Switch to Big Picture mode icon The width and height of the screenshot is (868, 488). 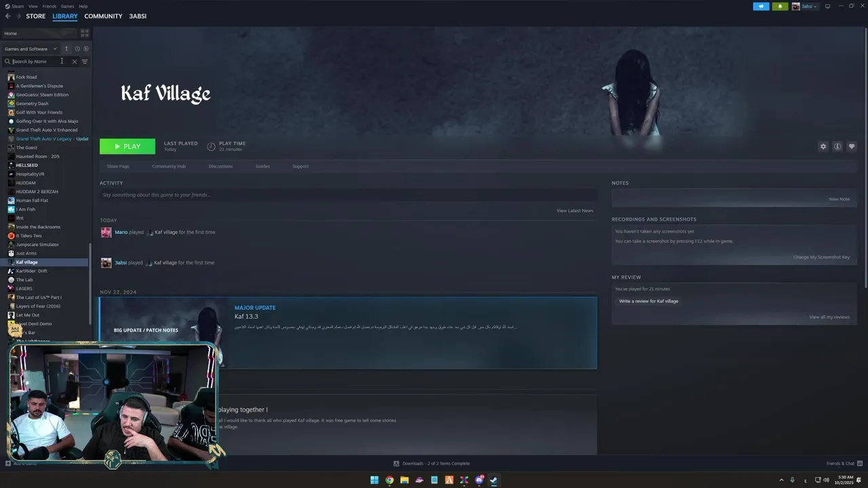tap(827, 6)
